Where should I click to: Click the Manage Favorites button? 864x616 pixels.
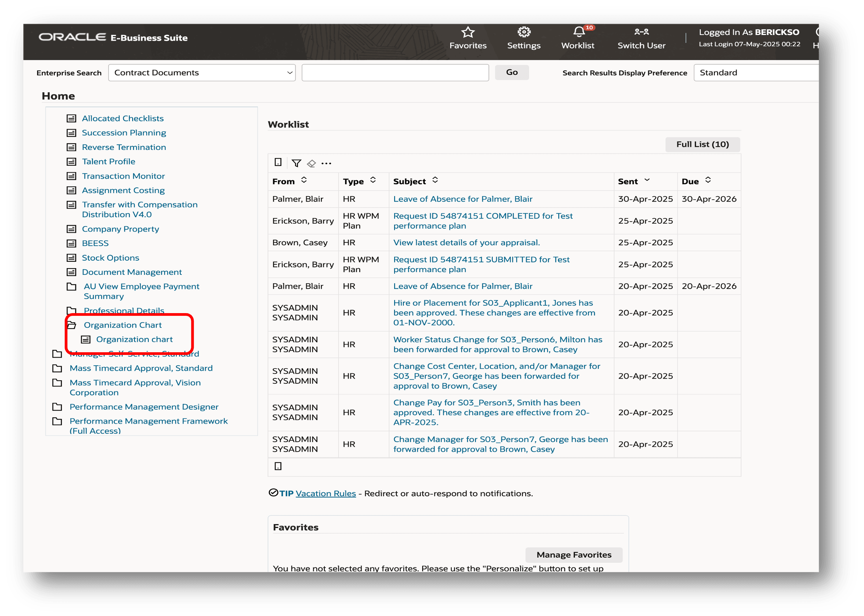(573, 555)
